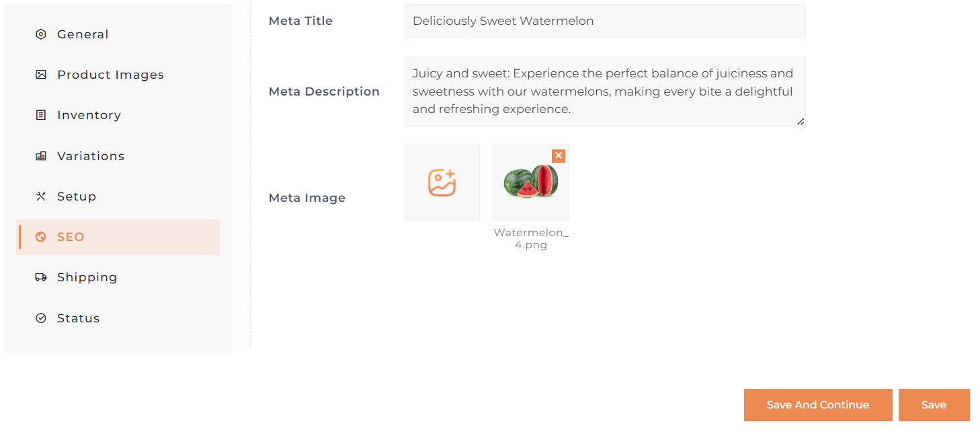Click the Shipping truck icon

click(41, 277)
